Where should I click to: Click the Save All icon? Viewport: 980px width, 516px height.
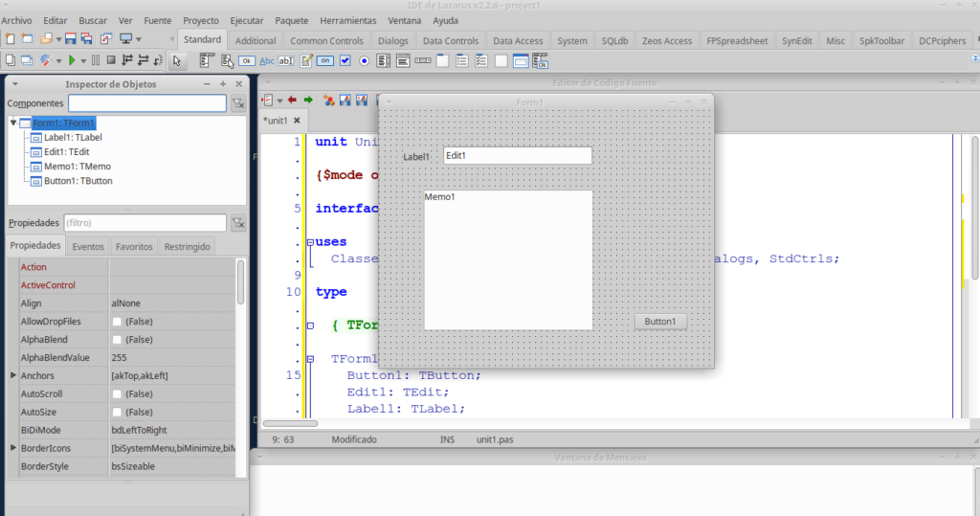pyautogui.click(x=87, y=39)
